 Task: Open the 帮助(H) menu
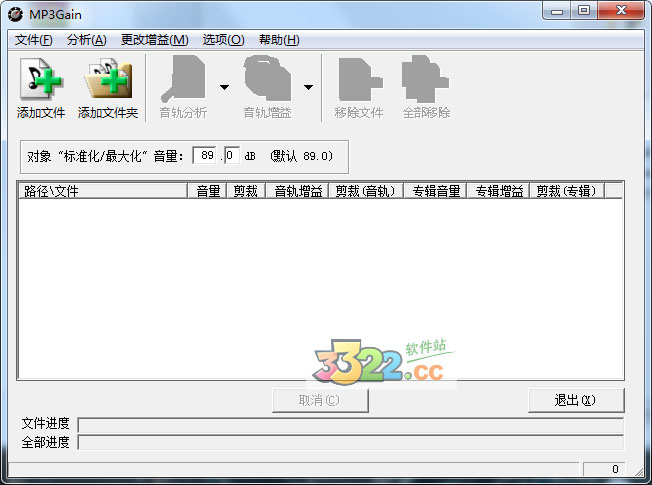[279, 40]
